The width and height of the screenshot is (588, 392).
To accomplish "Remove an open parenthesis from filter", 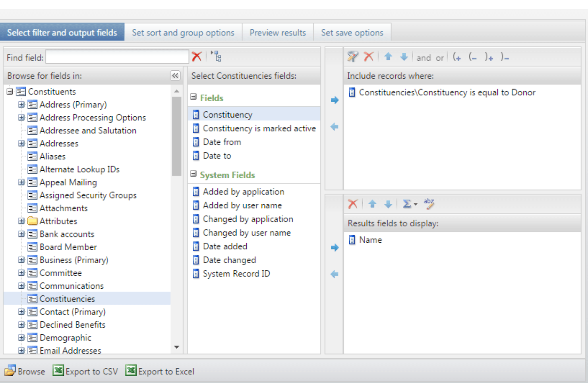I will click(473, 57).
